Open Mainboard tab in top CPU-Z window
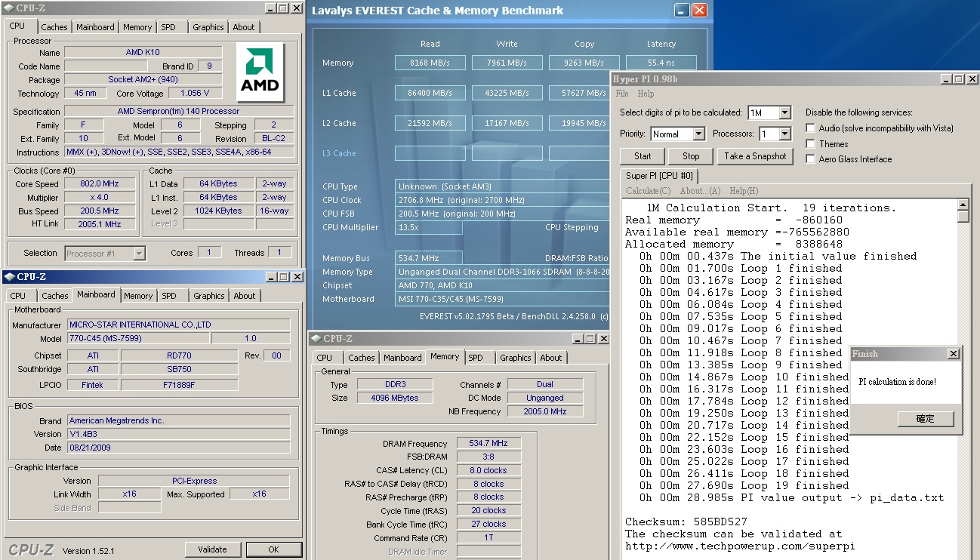Viewport: 980px width, 560px height. tap(96, 27)
